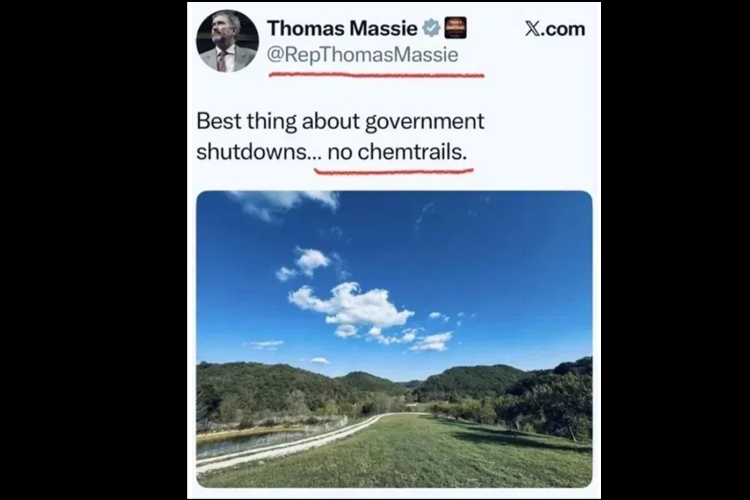Viewport: 750px width, 500px height.
Task: Click the red underline beneath the handle
Action: point(376,75)
